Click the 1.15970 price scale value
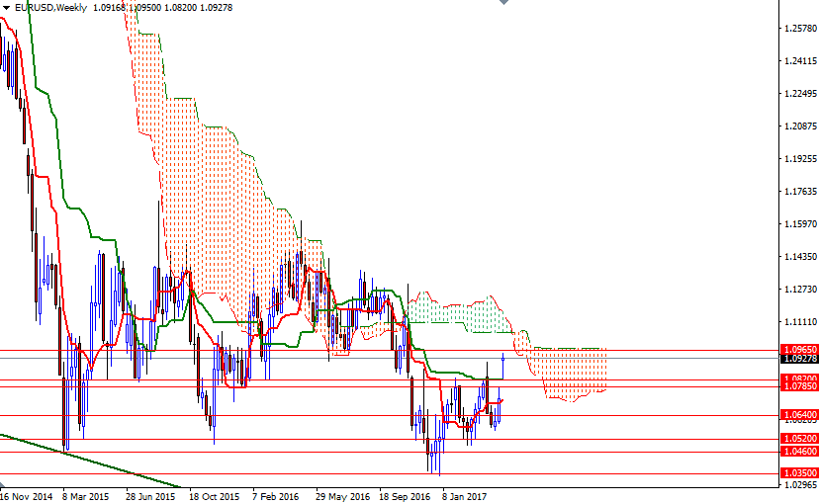The height and width of the screenshot is (504, 819). pos(800,223)
